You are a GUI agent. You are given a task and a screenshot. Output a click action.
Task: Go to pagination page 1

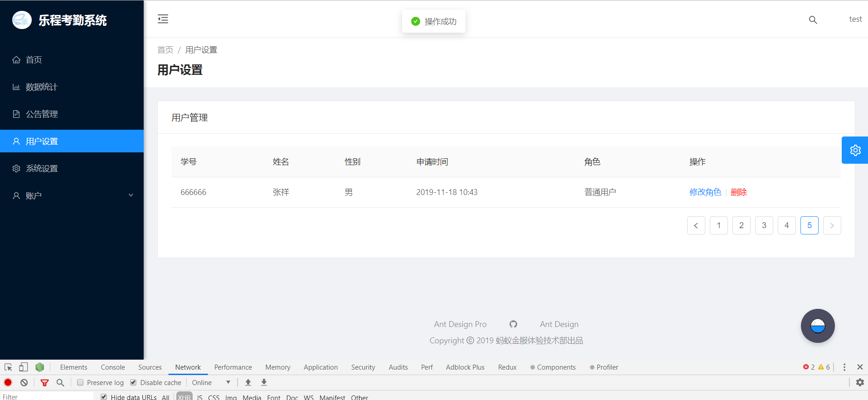coord(719,225)
